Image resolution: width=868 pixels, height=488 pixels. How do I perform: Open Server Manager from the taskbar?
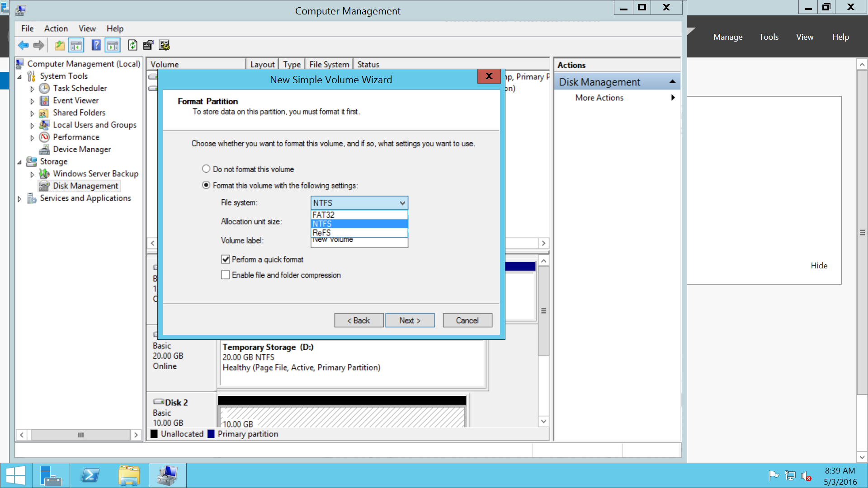[x=51, y=476]
